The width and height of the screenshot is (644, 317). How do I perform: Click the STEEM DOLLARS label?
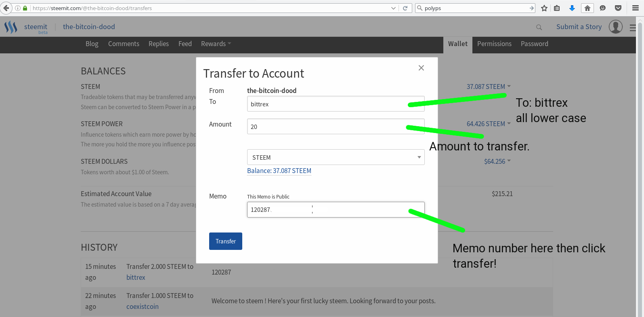coord(104,161)
